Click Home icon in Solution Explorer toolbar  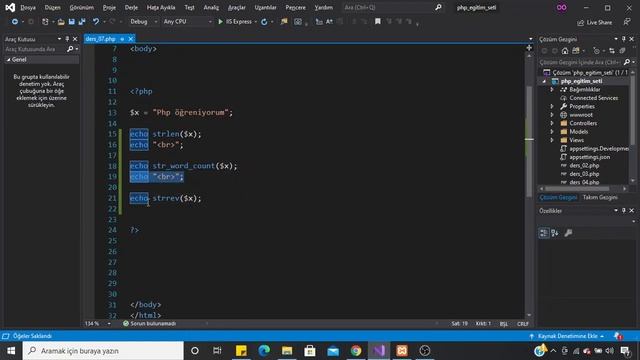pyautogui.click(x=565, y=51)
